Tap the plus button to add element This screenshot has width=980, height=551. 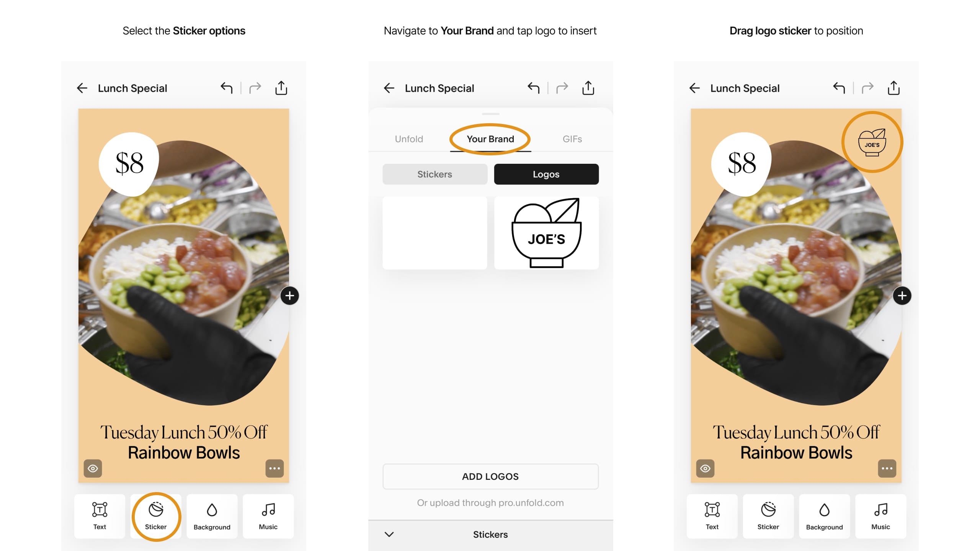coord(290,295)
